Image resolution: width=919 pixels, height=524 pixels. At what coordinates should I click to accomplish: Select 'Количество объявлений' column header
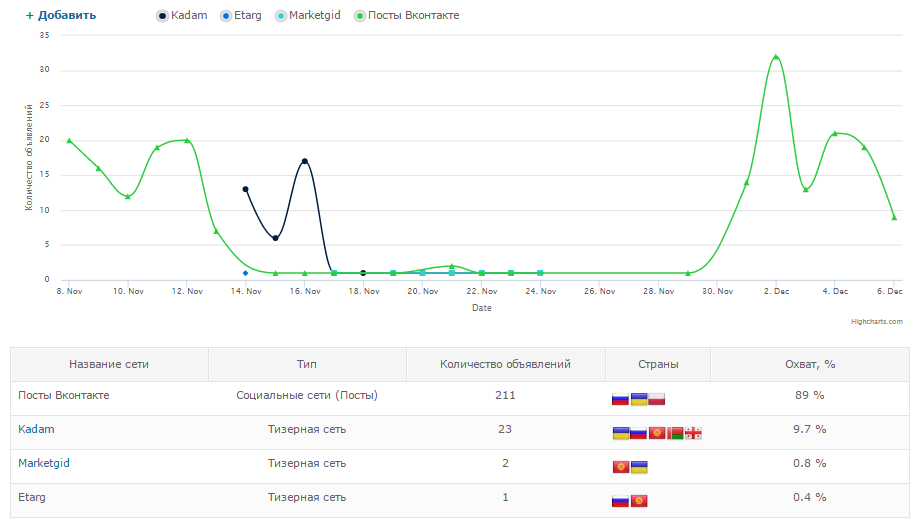coord(505,364)
